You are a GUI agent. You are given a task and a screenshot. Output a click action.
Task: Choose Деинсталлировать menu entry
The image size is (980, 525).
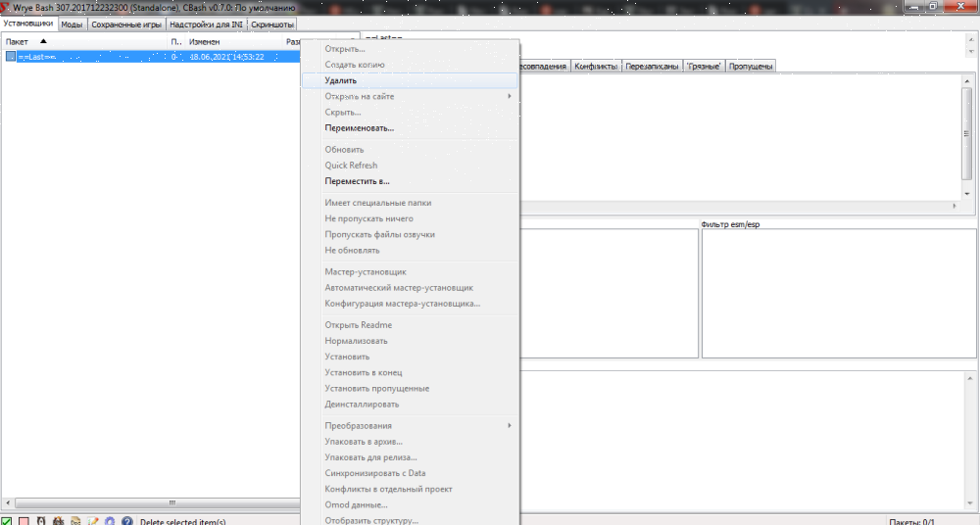[x=410, y=405]
